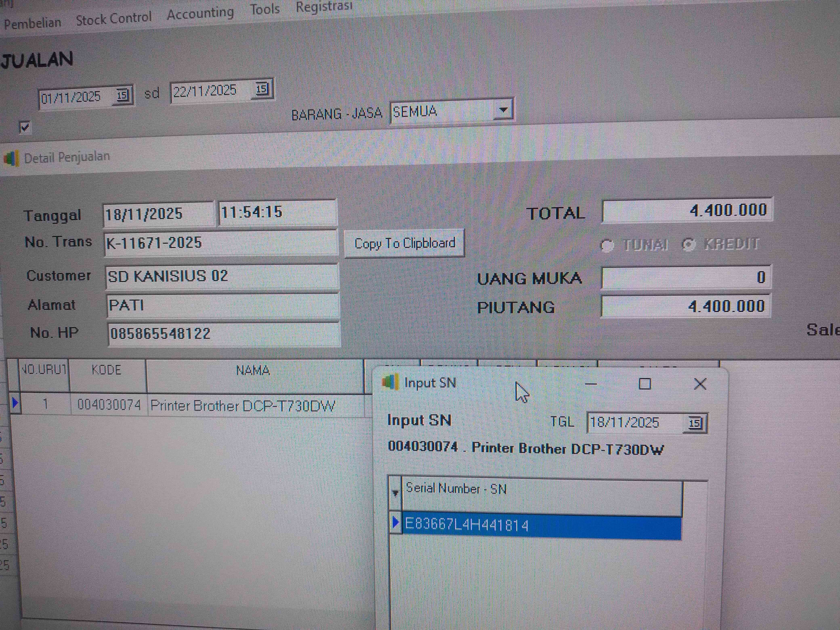Open start date calendar picker icon
The height and width of the screenshot is (630, 840).
[x=122, y=95]
